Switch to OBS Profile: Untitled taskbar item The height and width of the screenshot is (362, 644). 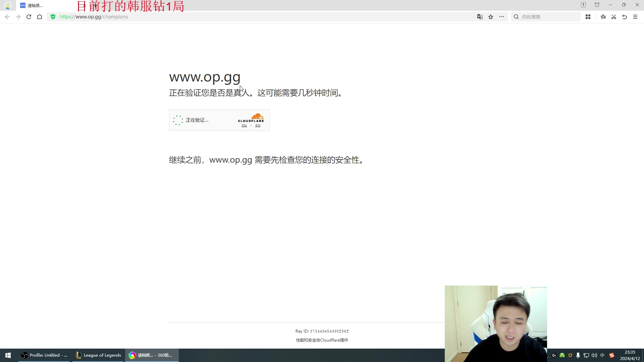pyautogui.click(x=44, y=355)
